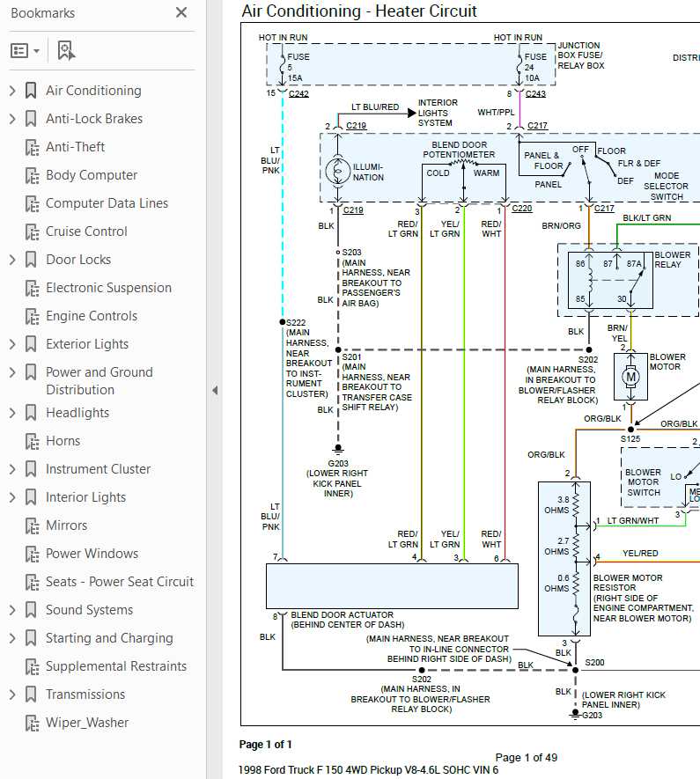
Task: Open the bookmarks options list menu
Action: click(x=25, y=51)
